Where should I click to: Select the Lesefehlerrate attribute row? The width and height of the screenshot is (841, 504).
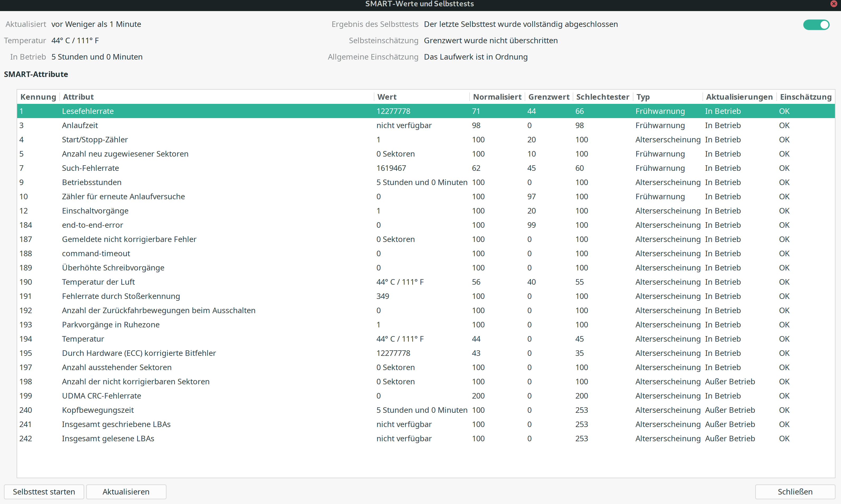click(x=88, y=111)
